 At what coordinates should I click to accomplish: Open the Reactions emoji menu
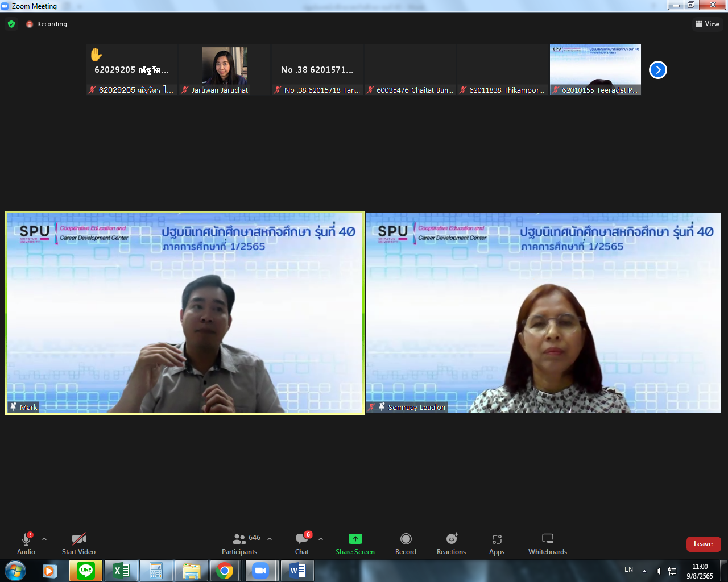click(451, 543)
